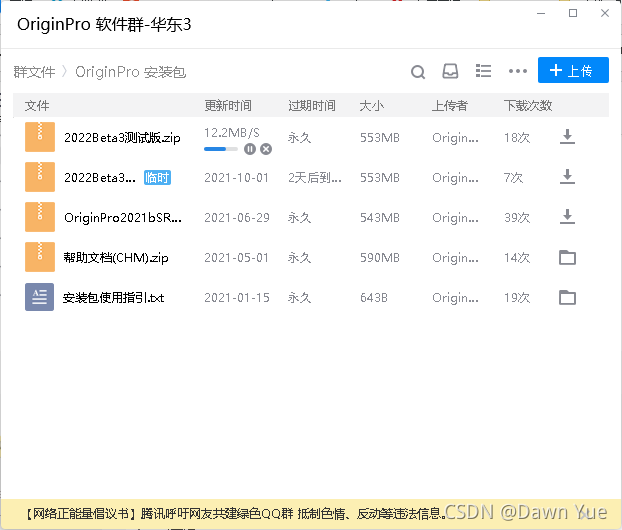Open the three-dot more options menu
Viewport: 622px width, 530px height.
[x=518, y=71]
